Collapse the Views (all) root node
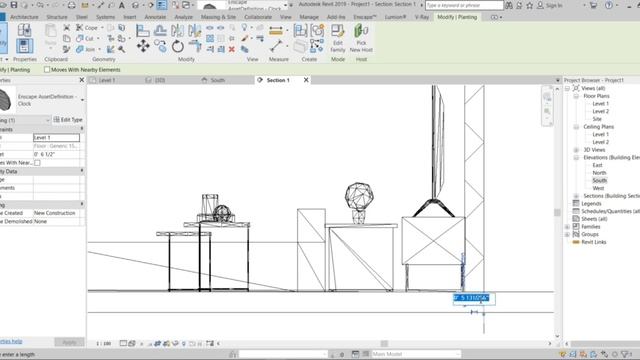Image resolution: width=640 pixels, height=360 pixels. (567, 88)
